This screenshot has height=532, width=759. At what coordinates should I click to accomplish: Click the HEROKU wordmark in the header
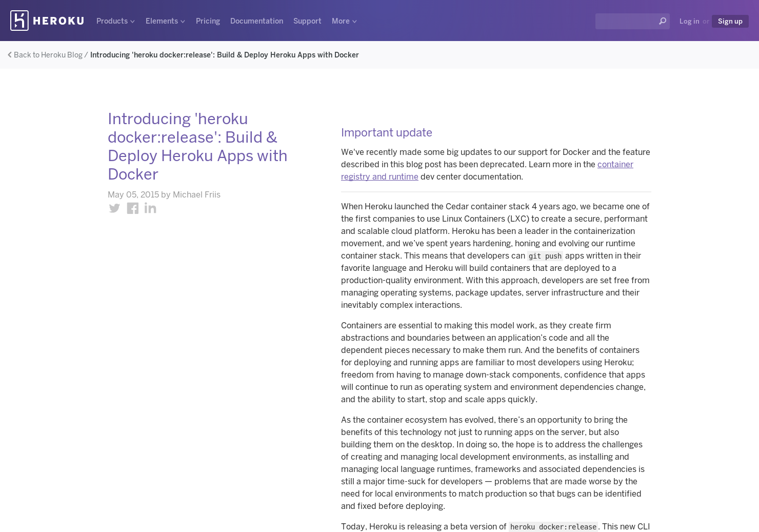(58, 21)
